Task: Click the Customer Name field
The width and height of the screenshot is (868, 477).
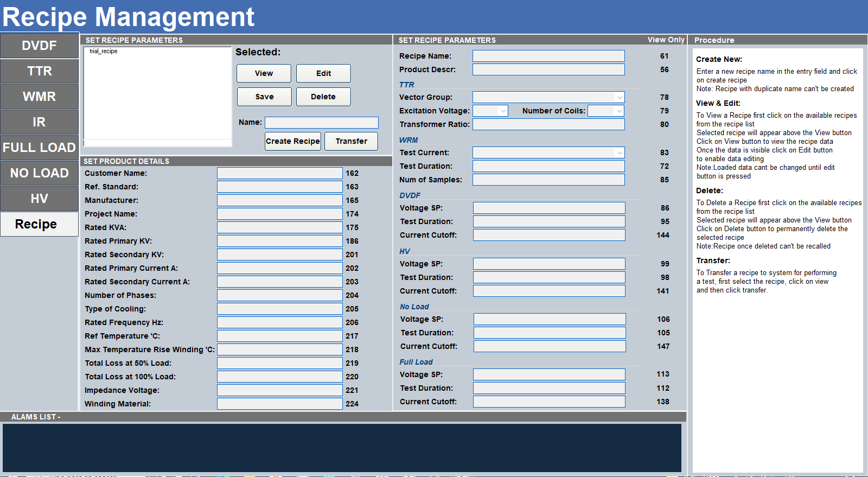Action: 280,173
